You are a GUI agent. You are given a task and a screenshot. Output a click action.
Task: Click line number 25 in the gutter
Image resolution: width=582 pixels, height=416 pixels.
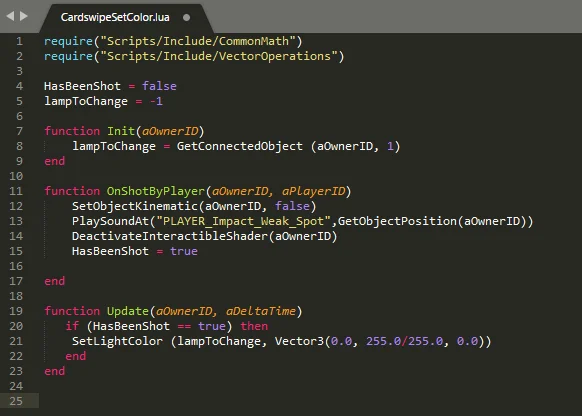tap(16, 401)
